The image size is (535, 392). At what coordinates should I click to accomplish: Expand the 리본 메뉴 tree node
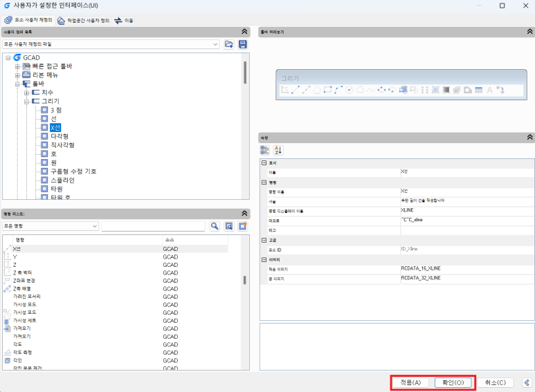tap(17, 75)
